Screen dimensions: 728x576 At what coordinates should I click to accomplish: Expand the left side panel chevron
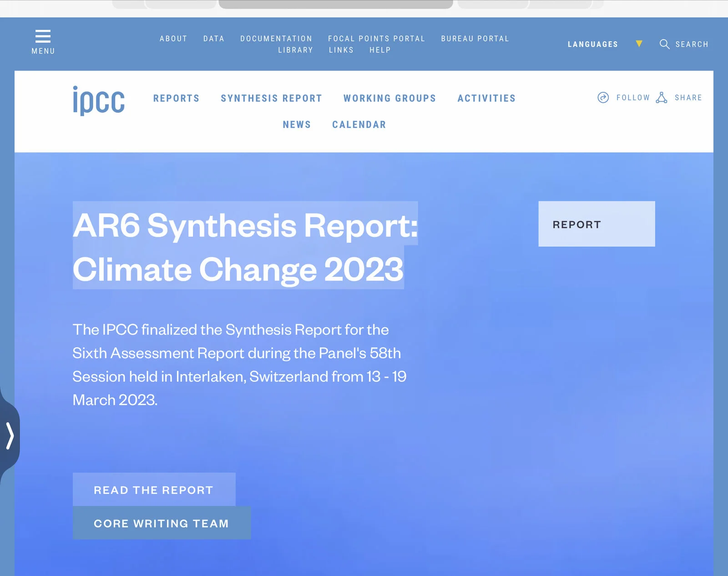(x=10, y=436)
